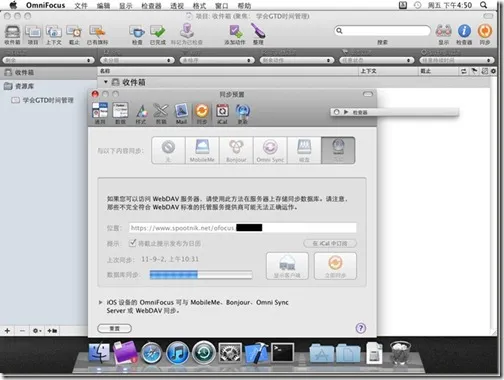Select 学会GTD时间管理 project in sidebar
Image resolution: width=504 pixels, height=380 pixels.
[x=48, y=100]
